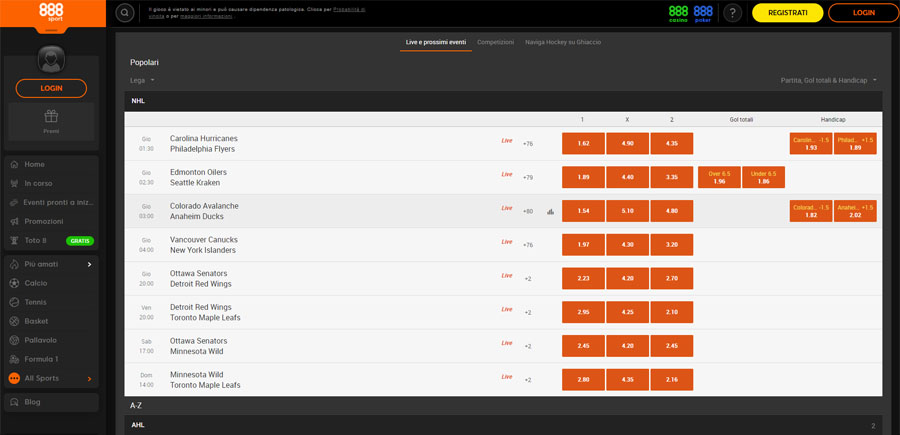Open the search magnifier icon
This screenshot has height=435, width=900.
[125, 13]
